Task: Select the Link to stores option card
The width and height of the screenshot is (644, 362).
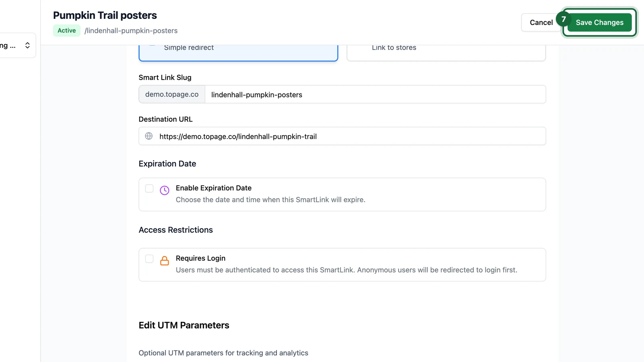Action: 446,52
